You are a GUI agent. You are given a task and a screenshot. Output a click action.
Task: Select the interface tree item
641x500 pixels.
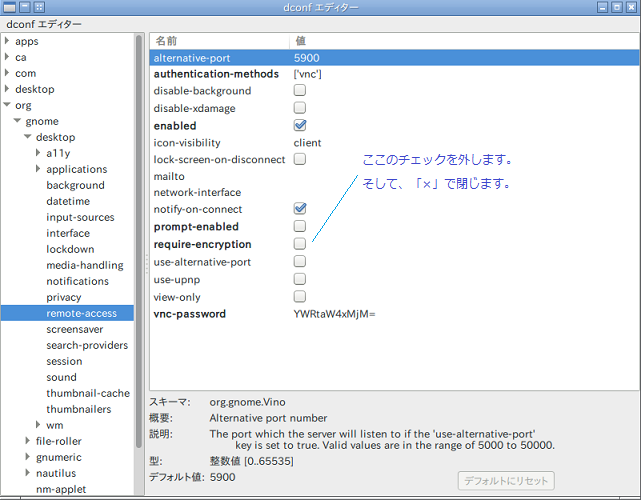click(68, 233)
